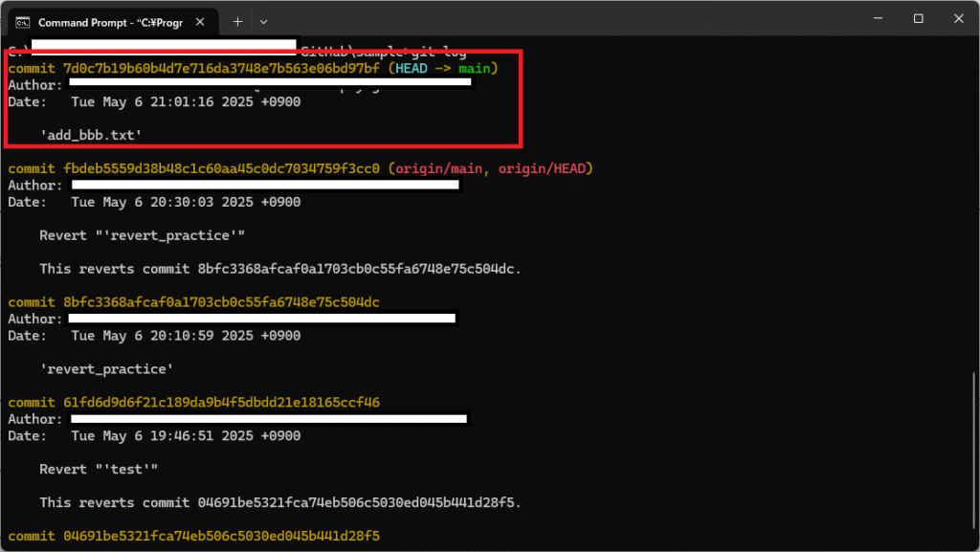The height and width of the screenshot is (552, 980).
Task: Click 'This reverts commit 8bfc3368...' line
Action: (x=280, y=269)
